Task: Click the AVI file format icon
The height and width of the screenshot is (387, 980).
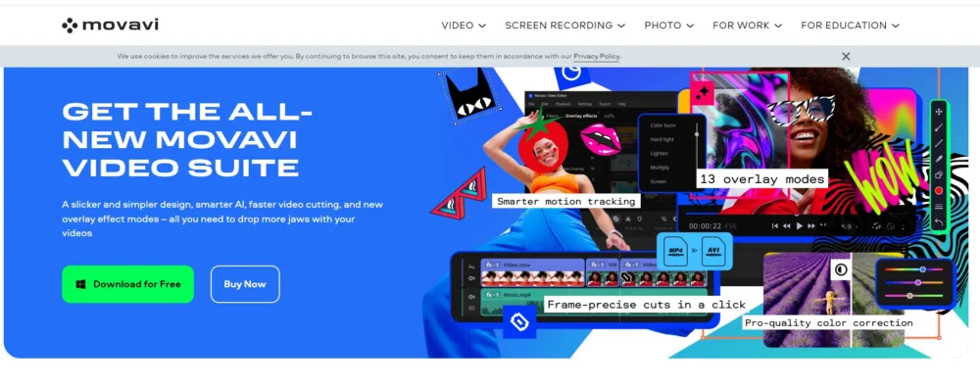Action: (x=713, y=251)
